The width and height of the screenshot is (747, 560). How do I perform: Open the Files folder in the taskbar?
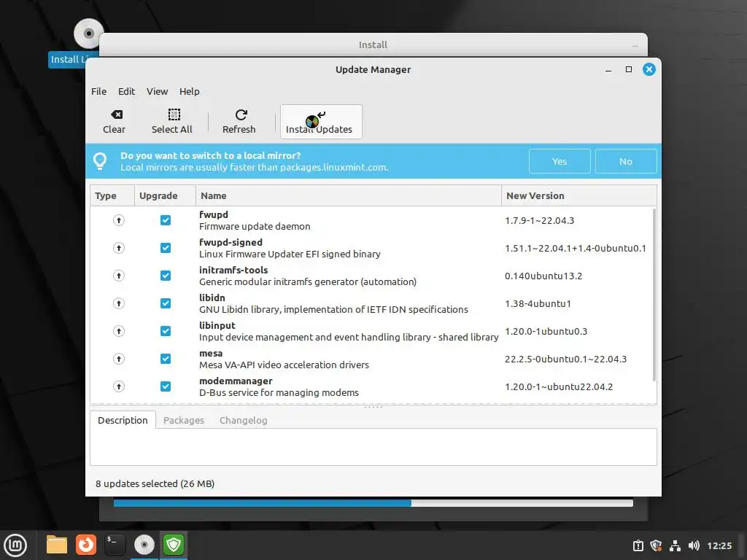pyautogui.click(x=57, y=545)
